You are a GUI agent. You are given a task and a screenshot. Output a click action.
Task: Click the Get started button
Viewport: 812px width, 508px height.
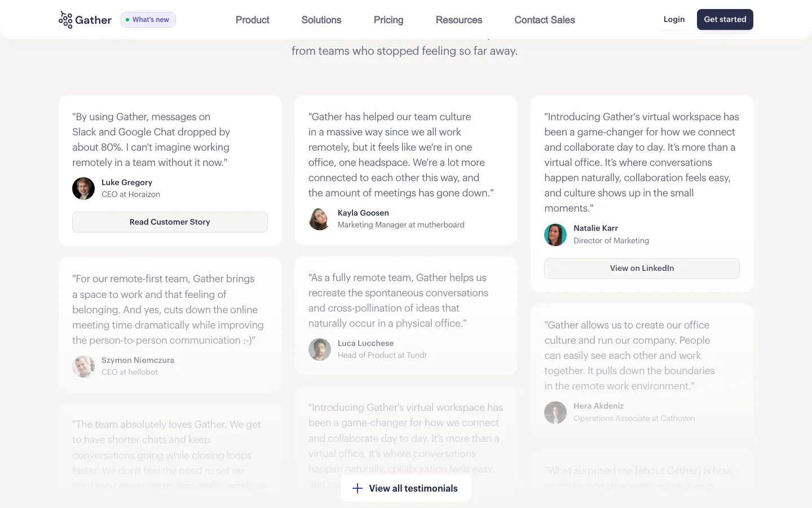725,19
